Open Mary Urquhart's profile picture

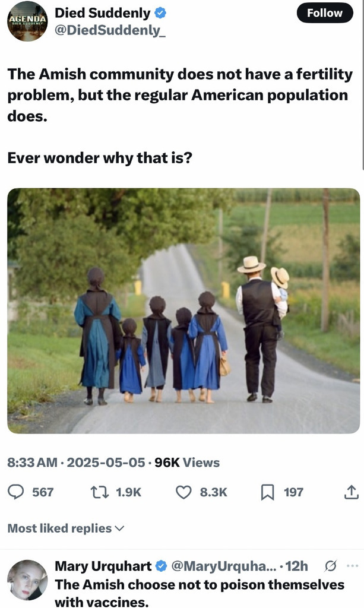(x=27, y=580)
